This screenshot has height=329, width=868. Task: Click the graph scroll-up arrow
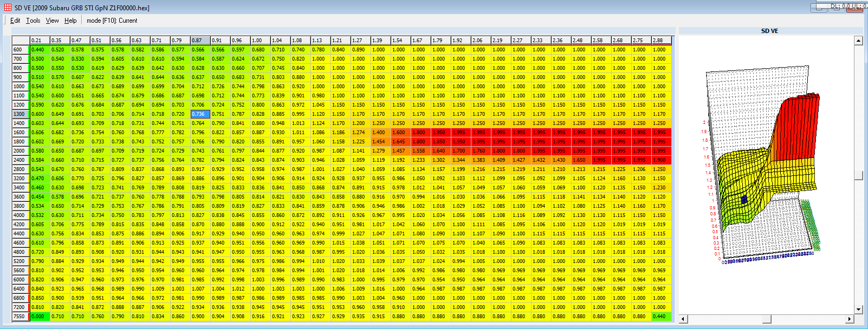858,41
